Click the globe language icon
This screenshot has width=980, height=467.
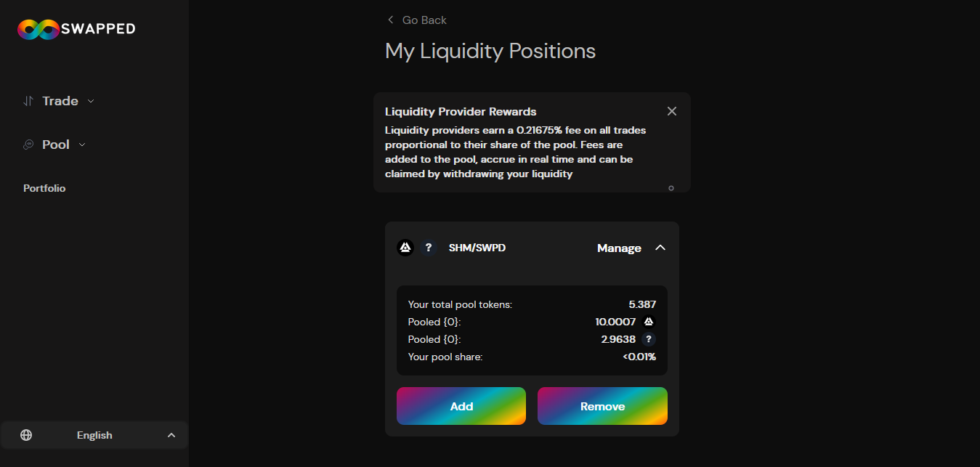26,435
